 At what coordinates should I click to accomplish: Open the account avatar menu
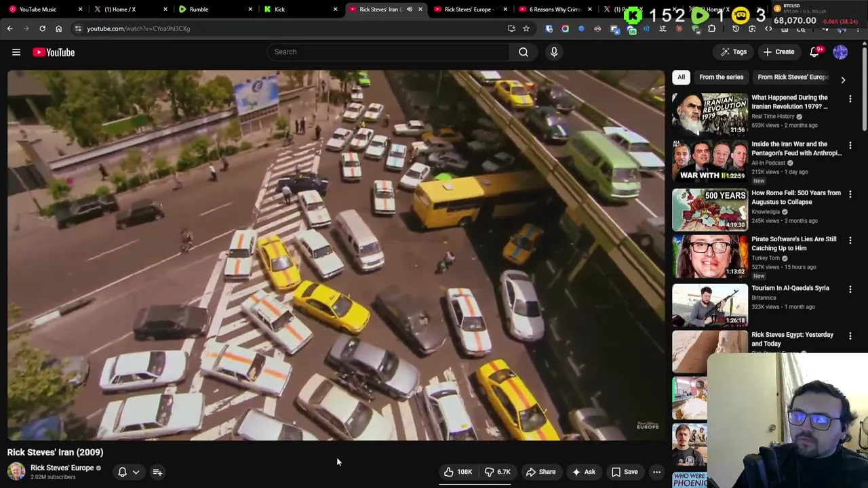(x=840, y=52)
